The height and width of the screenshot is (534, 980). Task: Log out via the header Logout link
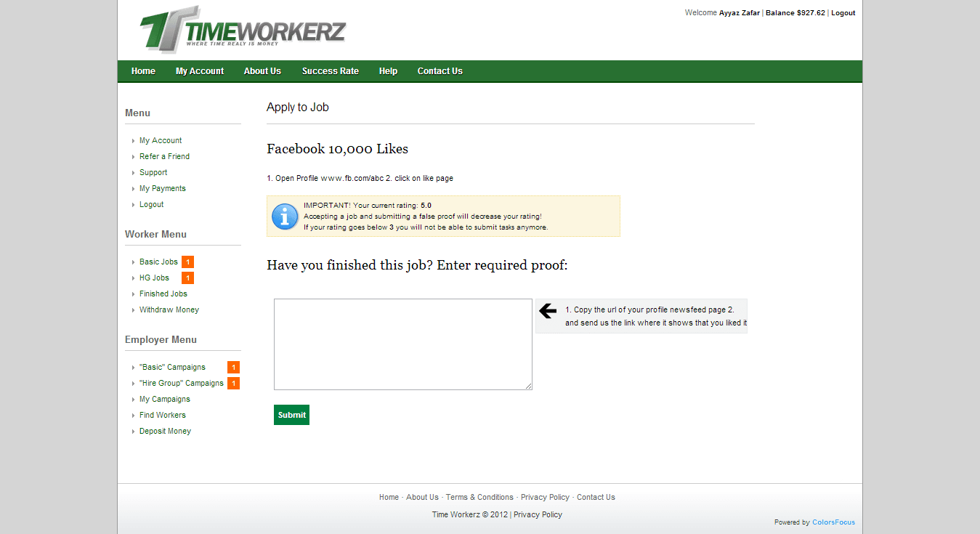843,13
